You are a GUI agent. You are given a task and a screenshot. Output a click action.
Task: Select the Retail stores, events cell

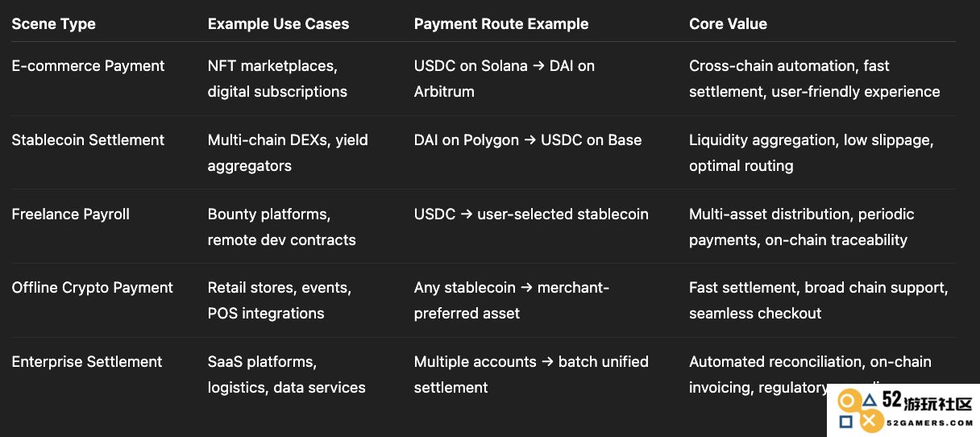(280, 301)
